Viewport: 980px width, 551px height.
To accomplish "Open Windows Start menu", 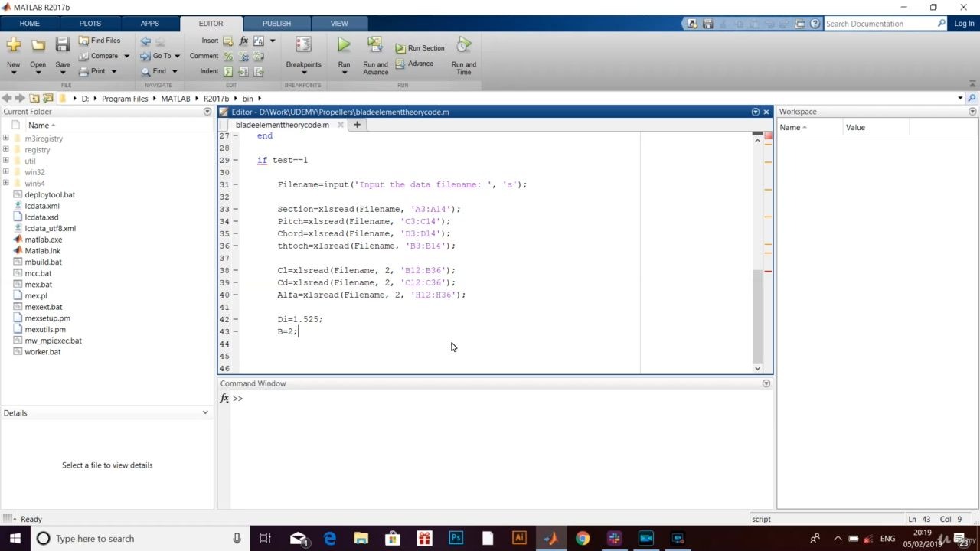I will pos(15,538).
